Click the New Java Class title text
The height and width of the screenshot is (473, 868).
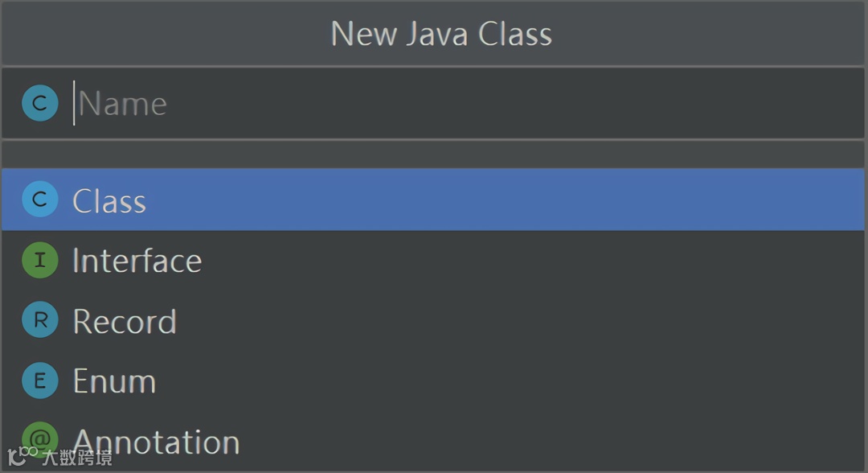point(441,34)
